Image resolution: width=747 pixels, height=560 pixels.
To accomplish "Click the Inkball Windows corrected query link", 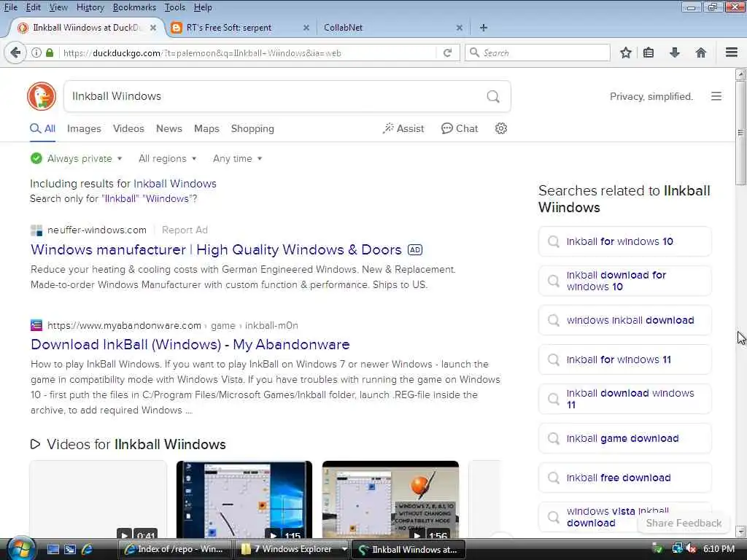I will 175,183.
